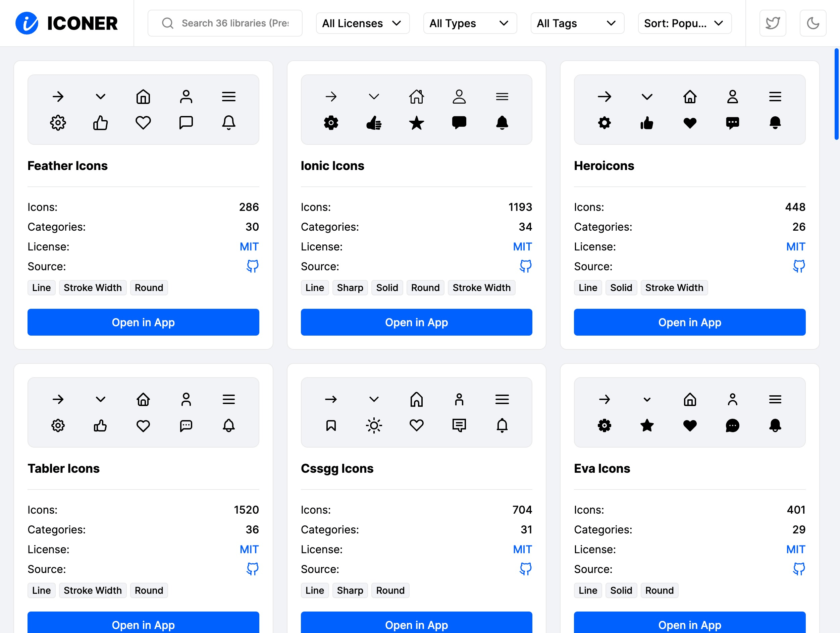840x633 pixels.
Task: Open the All Tags filter dropdown
Action: (575, 23)
